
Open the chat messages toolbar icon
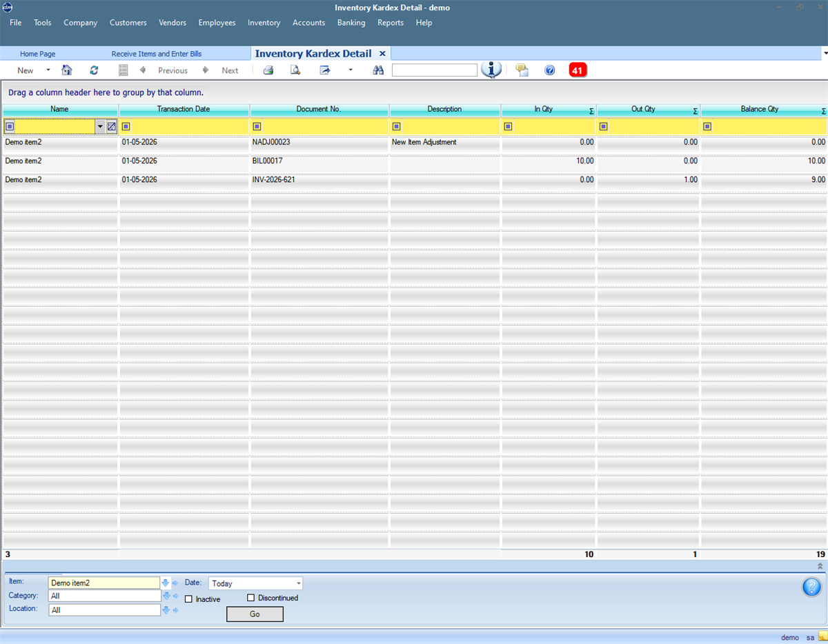click(522, 70)
